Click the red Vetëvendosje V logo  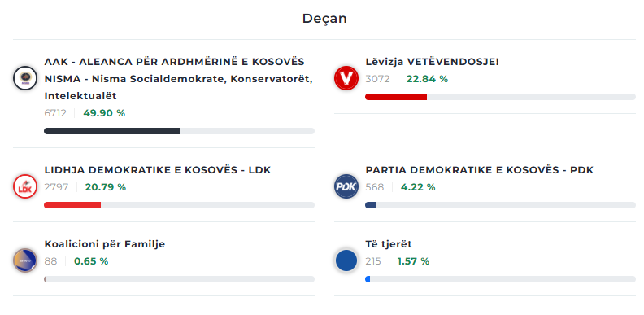346,78
